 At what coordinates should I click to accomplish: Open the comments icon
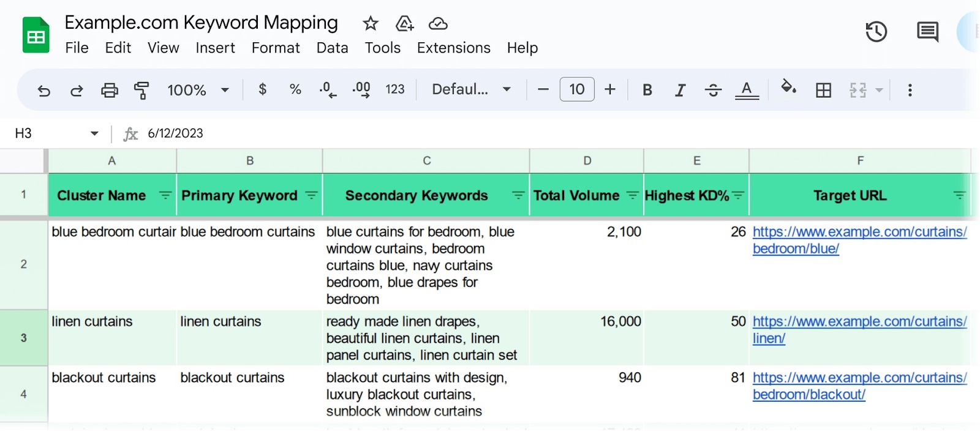click(x=927, y=32)
